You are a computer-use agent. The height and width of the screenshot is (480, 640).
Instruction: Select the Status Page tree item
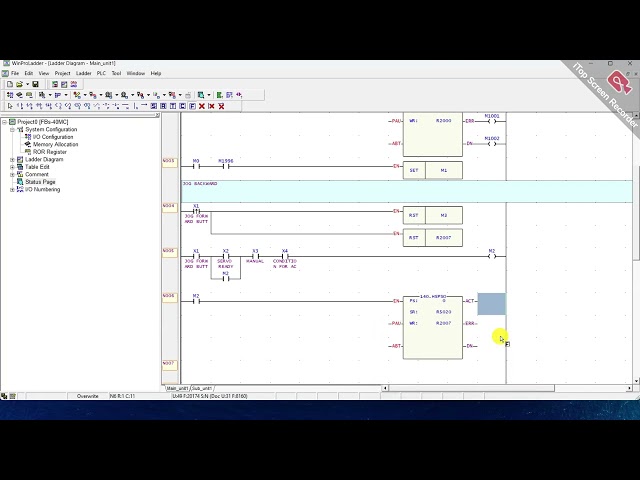[x=40, y=182]
